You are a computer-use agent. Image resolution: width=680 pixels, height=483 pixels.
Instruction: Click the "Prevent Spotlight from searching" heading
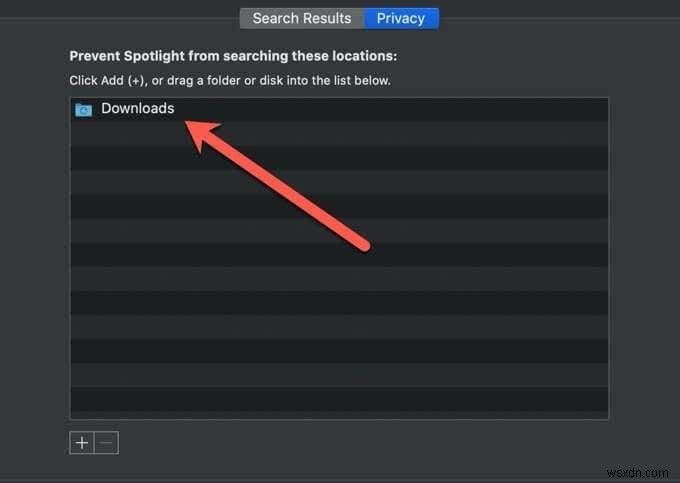click(240, 56)
